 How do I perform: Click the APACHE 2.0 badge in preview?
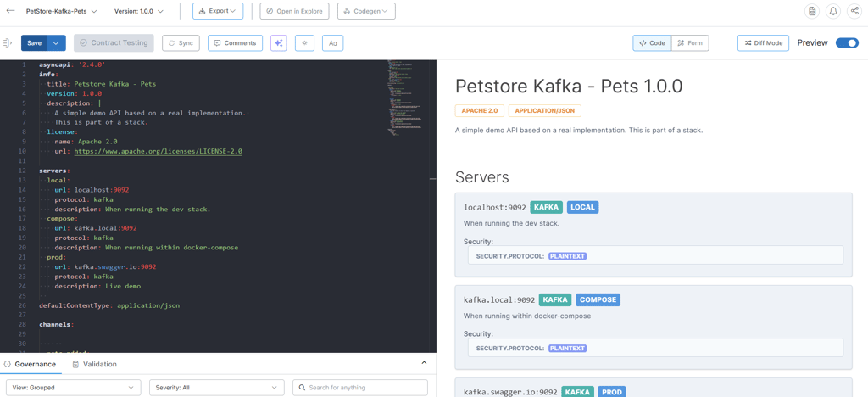point(478,111)
